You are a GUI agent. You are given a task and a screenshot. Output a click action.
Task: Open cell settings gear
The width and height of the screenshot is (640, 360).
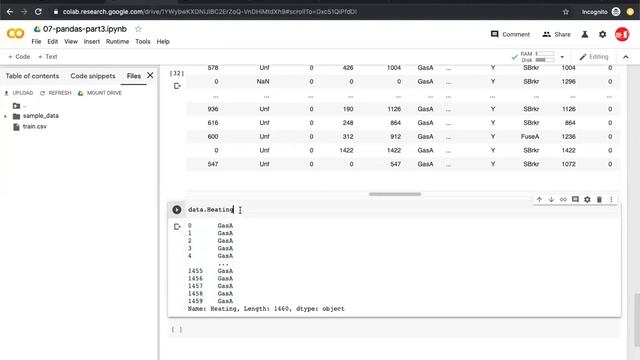tap(587, 200)
